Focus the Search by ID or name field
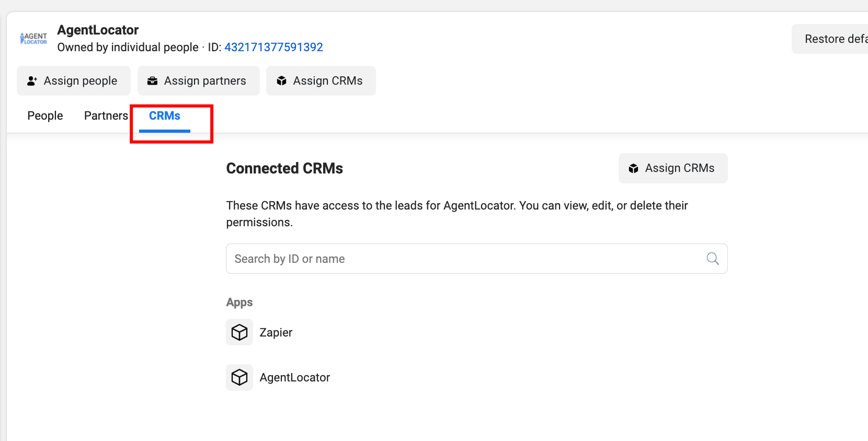The width and height of the screenshot is (868, 441). click(477, 259)
